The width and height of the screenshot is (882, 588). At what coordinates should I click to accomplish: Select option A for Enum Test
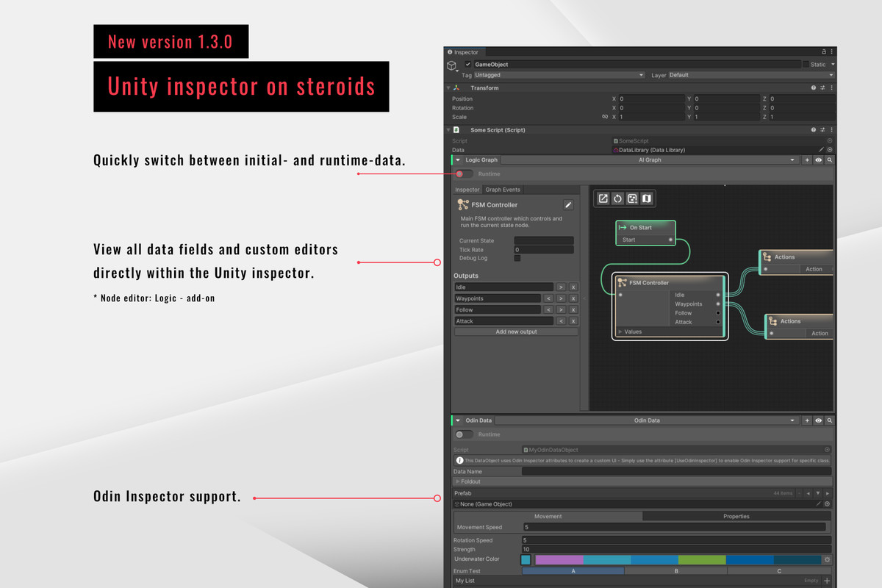coord(573,570)
